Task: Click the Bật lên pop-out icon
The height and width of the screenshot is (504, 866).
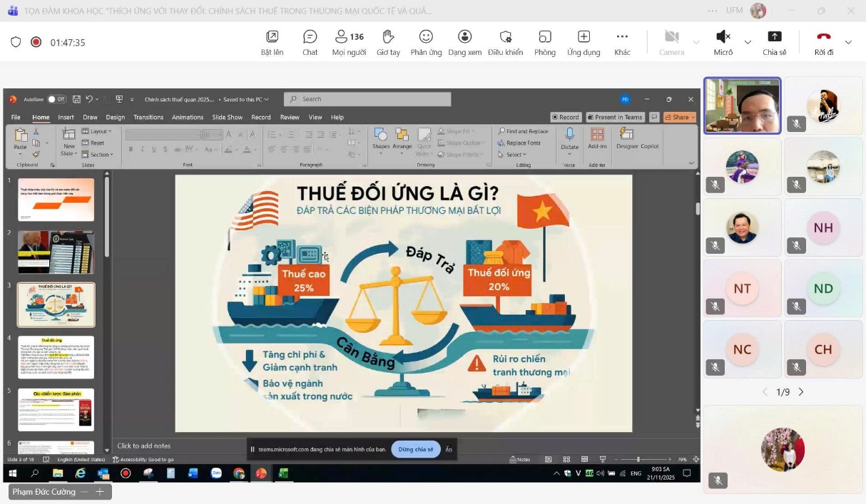Action: 272,42
